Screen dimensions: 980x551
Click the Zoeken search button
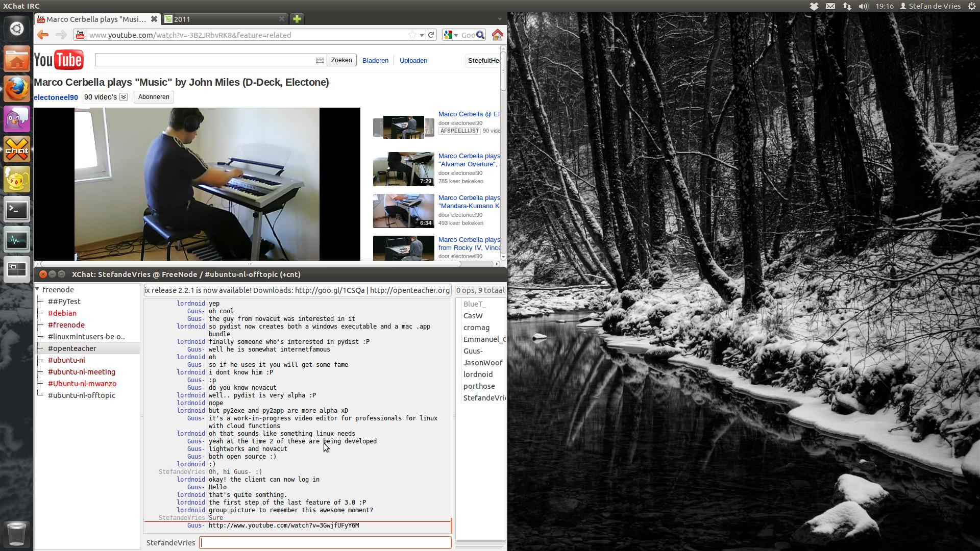pos(341,60)
